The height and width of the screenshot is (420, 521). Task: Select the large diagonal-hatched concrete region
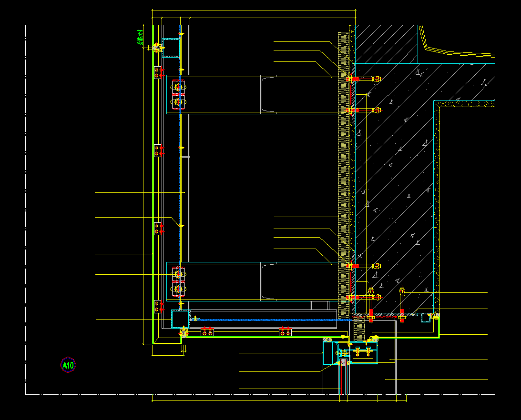pos(400,190)
